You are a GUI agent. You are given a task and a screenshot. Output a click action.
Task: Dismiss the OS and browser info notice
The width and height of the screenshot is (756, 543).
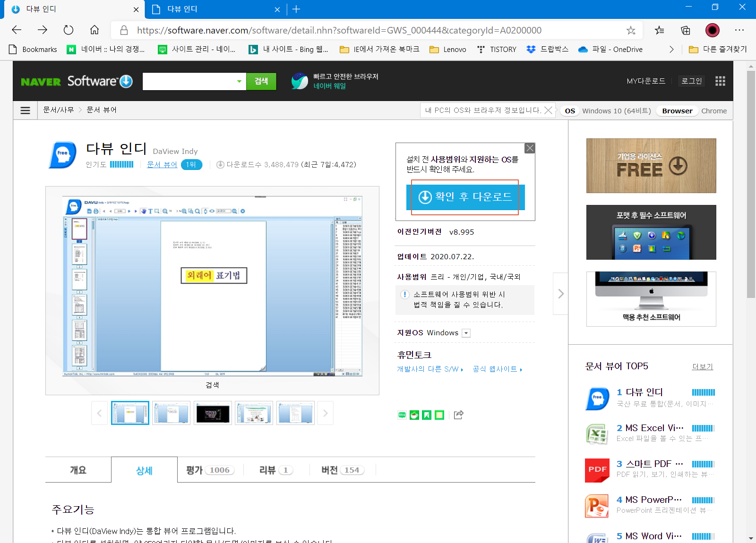click(548, 110)
